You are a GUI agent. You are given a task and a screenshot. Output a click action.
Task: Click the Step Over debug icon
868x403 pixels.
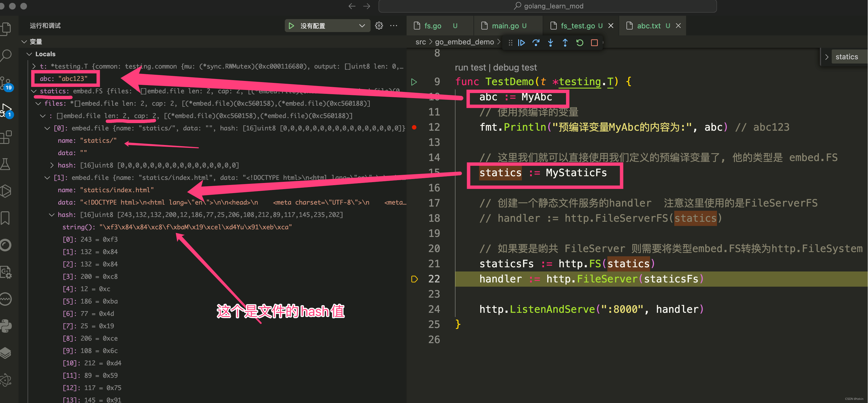536,43
